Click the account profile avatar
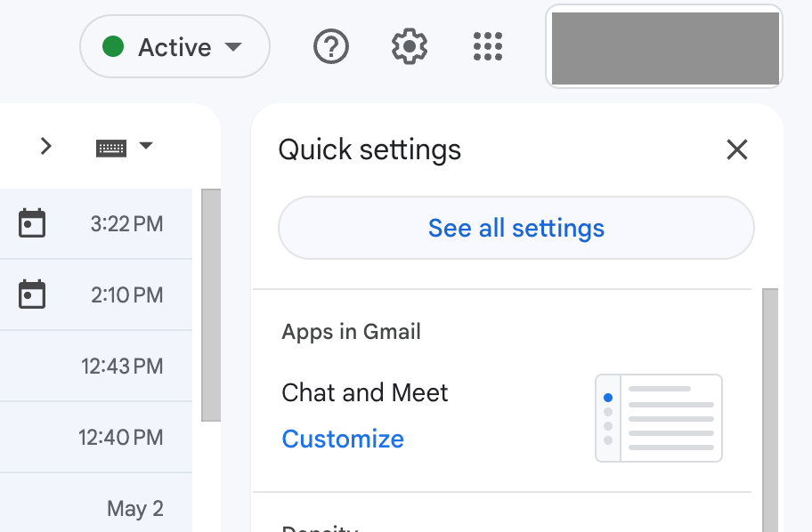The image size is (812, 532). pyautogui.click(x=664, y=45)
